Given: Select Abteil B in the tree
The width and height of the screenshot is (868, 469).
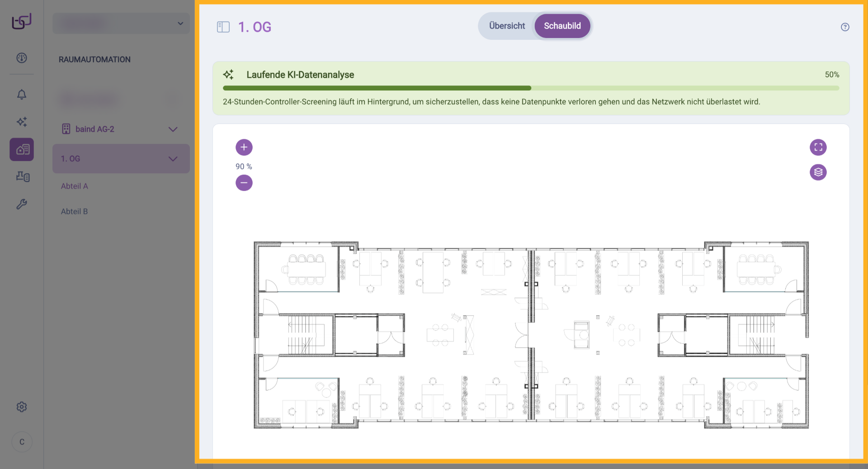Looking at the screenshot, I should click(75, 211).
